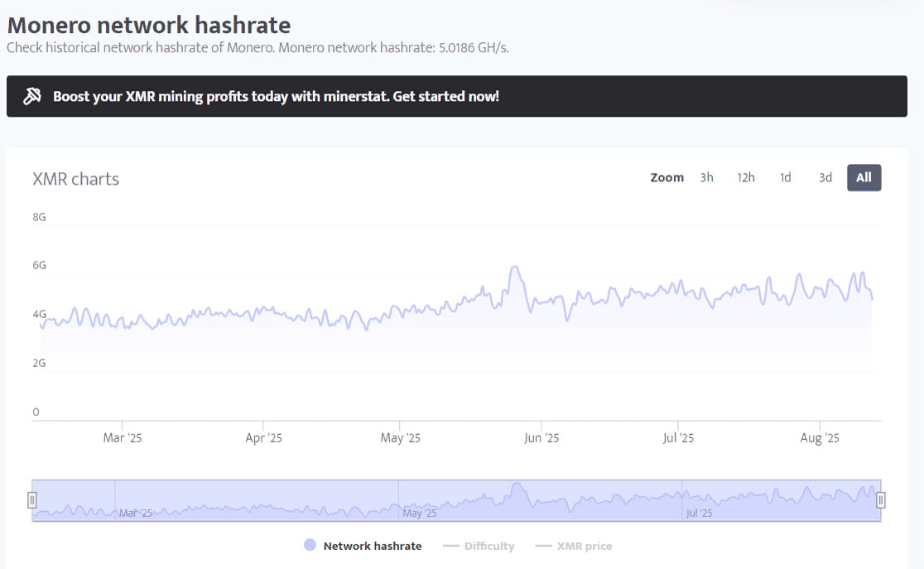Click the 8G y-axis label
This screenshot has height=569, width=924.
click(x=39, y=217)
